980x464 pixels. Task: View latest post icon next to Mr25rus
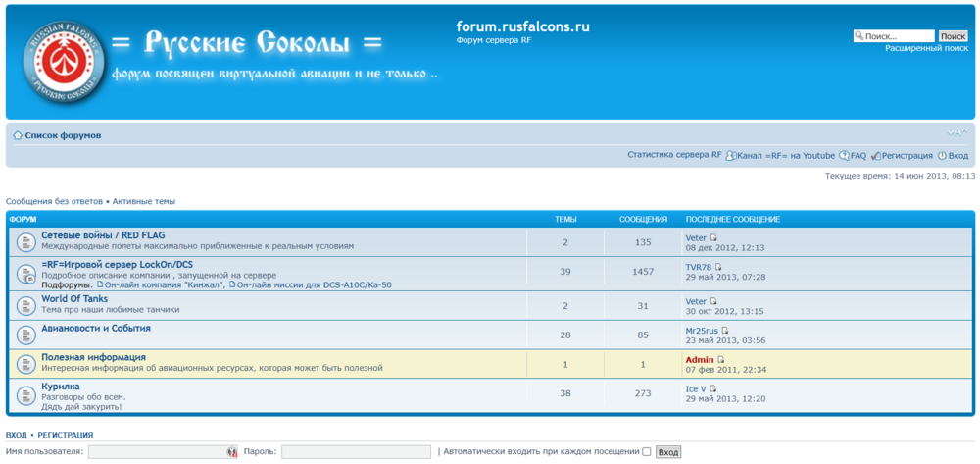[x=725, y=331]
